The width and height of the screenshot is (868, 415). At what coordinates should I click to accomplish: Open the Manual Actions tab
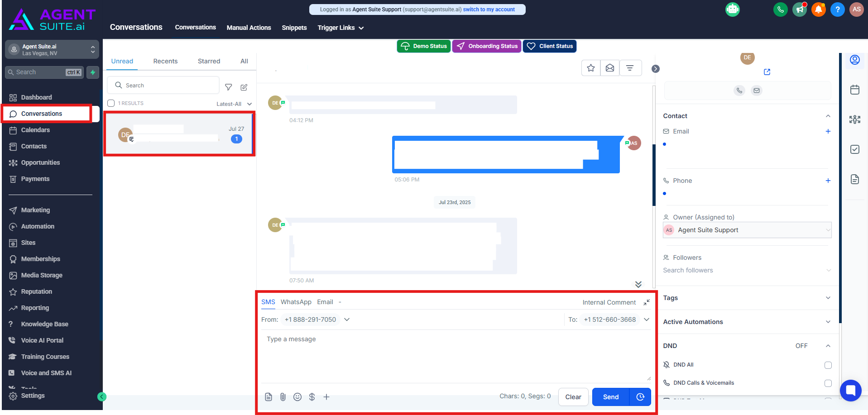click(249, 28)
